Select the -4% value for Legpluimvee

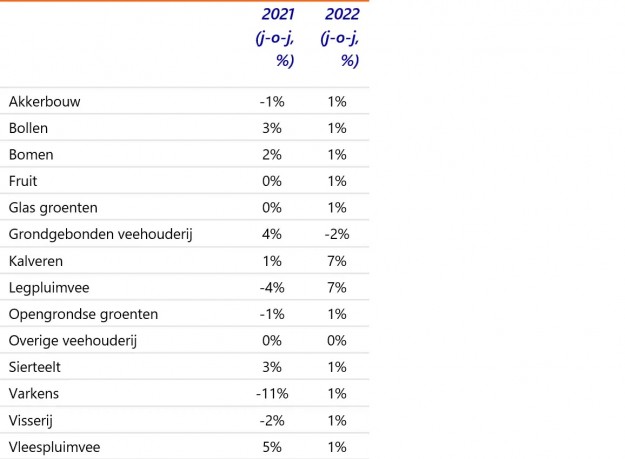click(x=272, y=288)
